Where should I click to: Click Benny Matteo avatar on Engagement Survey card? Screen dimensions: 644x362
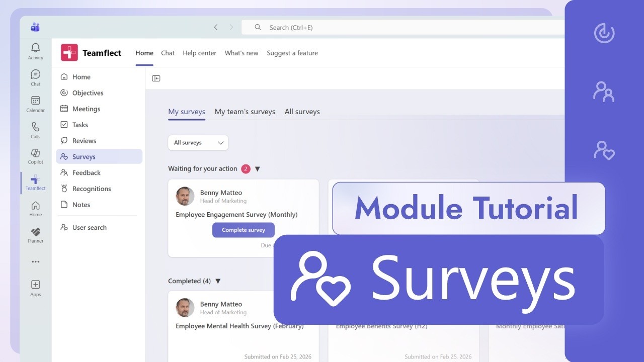point(185,196)
